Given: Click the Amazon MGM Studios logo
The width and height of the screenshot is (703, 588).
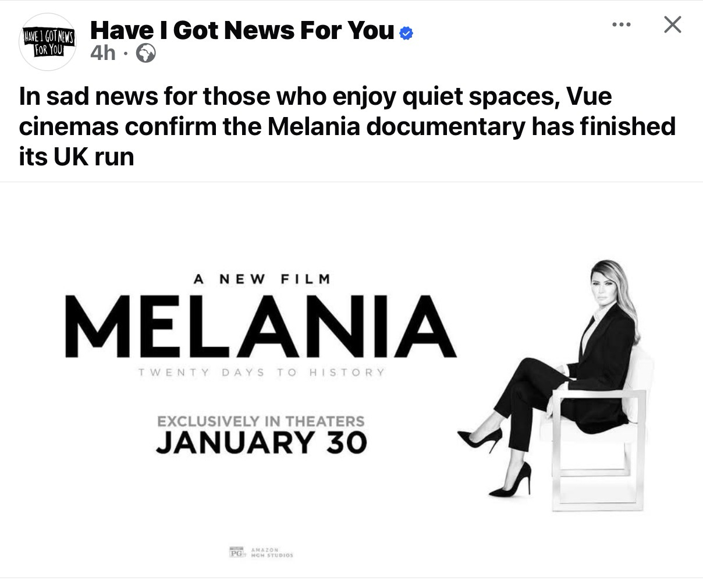Looking at the screenshot, I should [271, 552].
